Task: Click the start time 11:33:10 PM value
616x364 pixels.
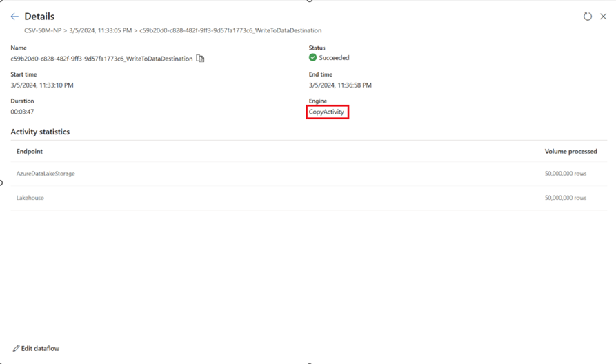Action: pos(42,85)
